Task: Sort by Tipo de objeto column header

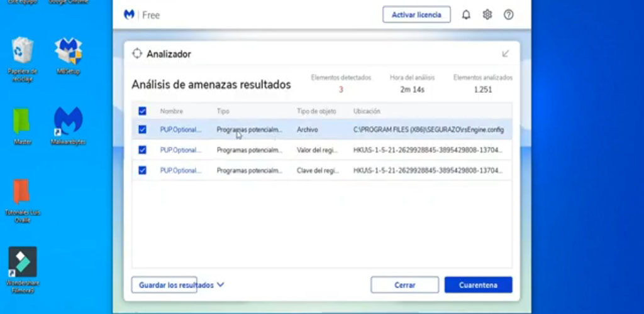Action: (x=316, y=111)
